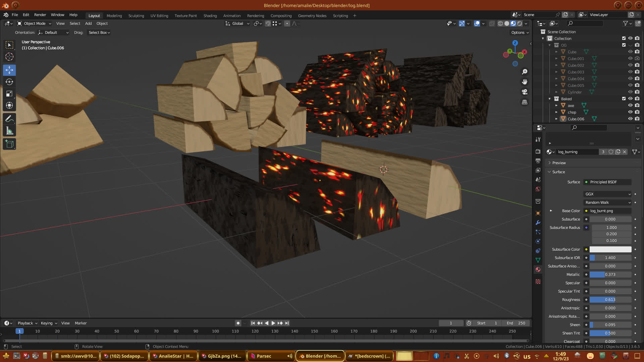The width and height of the screenshot is (644, 362).
Task: Toggle visibility of the axe object
Action: click(630, 105)
